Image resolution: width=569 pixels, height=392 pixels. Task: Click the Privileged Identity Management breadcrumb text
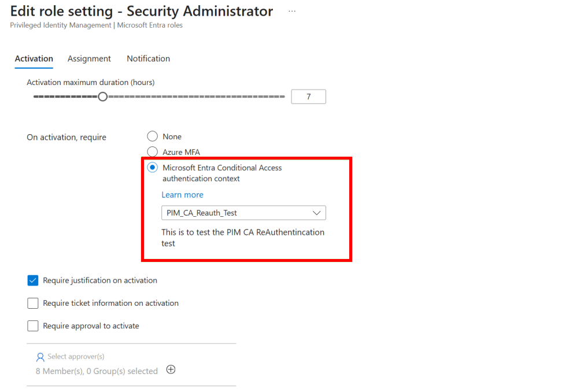(60, 25)
